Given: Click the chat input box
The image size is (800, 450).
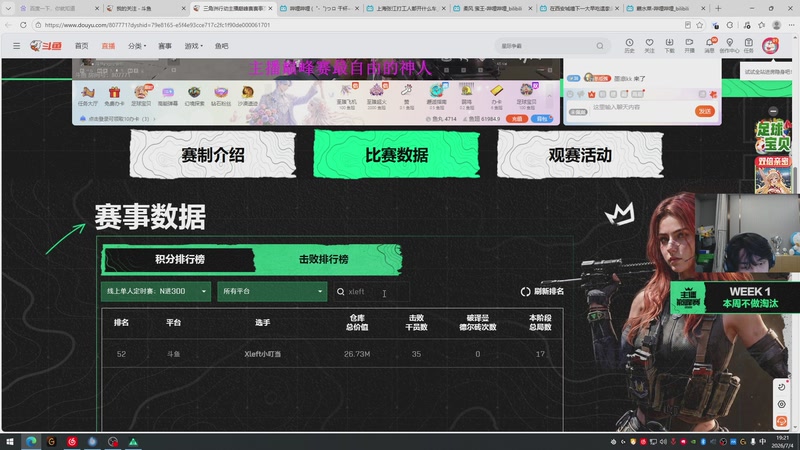Looking at the screenshot, I should [x=640, y=108].
